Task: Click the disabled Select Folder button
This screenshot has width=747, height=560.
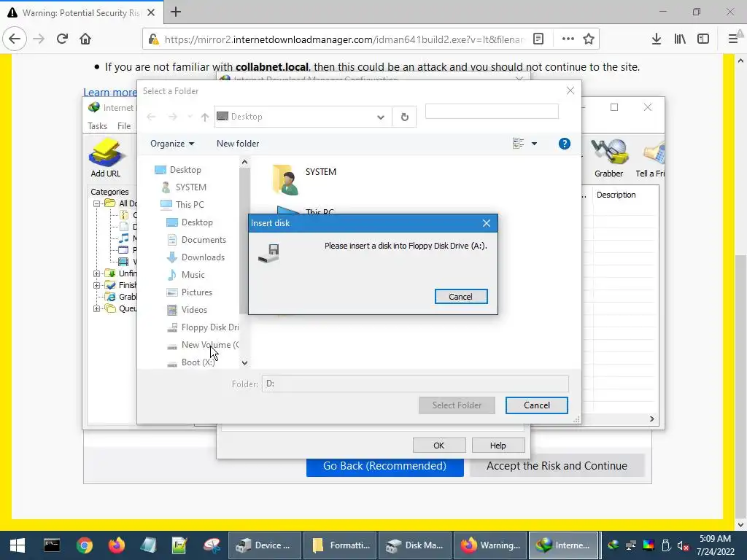Action: click(x=457, y=405)
